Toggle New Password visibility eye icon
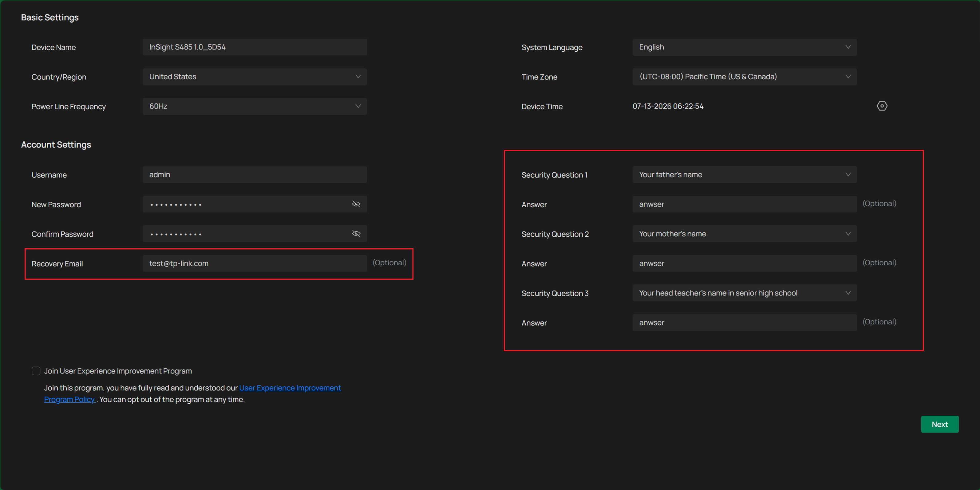Viewport: 980px width, 490px height. (x=356, y=204)
